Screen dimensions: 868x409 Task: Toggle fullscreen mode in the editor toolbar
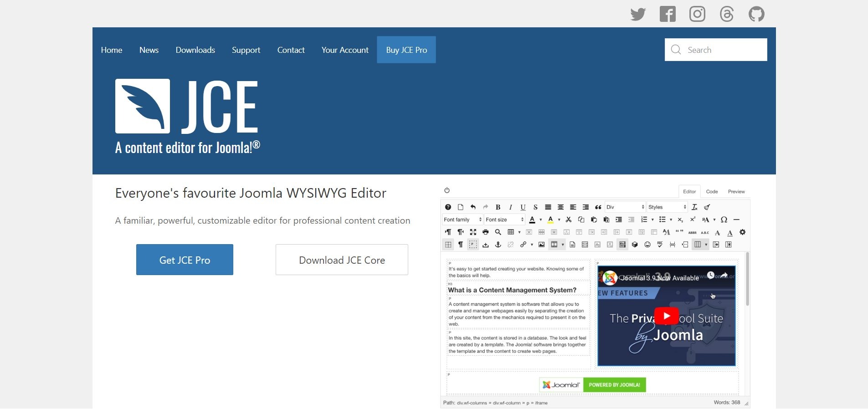pyautogui.click(x=473, y=232)
